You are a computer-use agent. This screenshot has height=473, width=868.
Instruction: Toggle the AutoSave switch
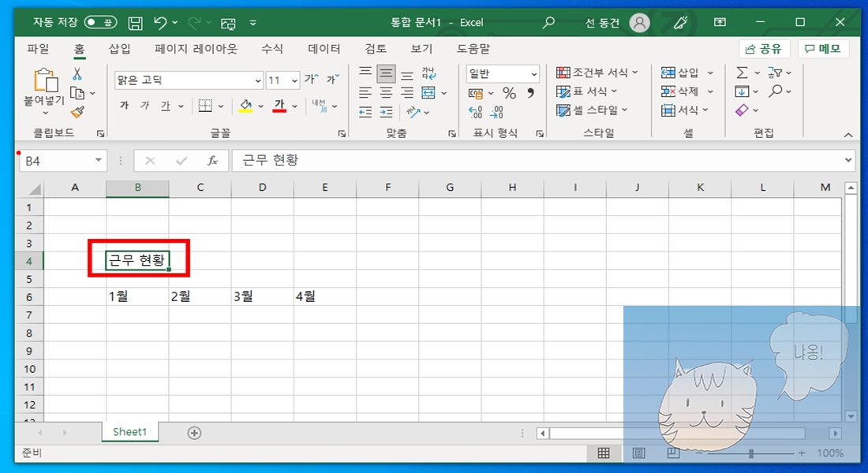[101, 23]
